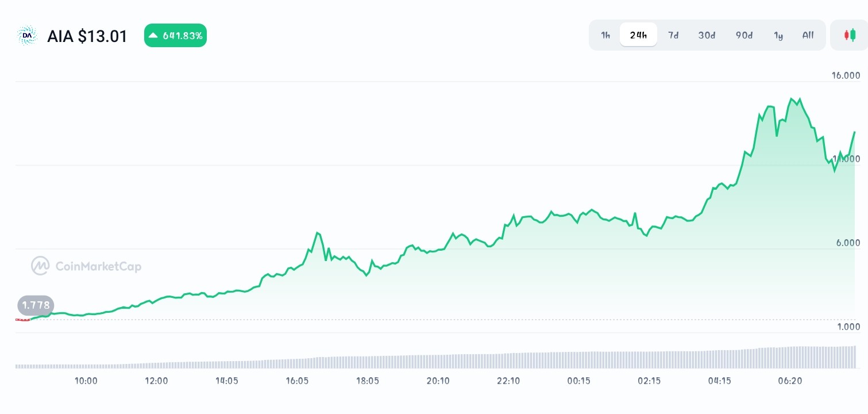Click the 6.000 y-axis label

(848, 243)
